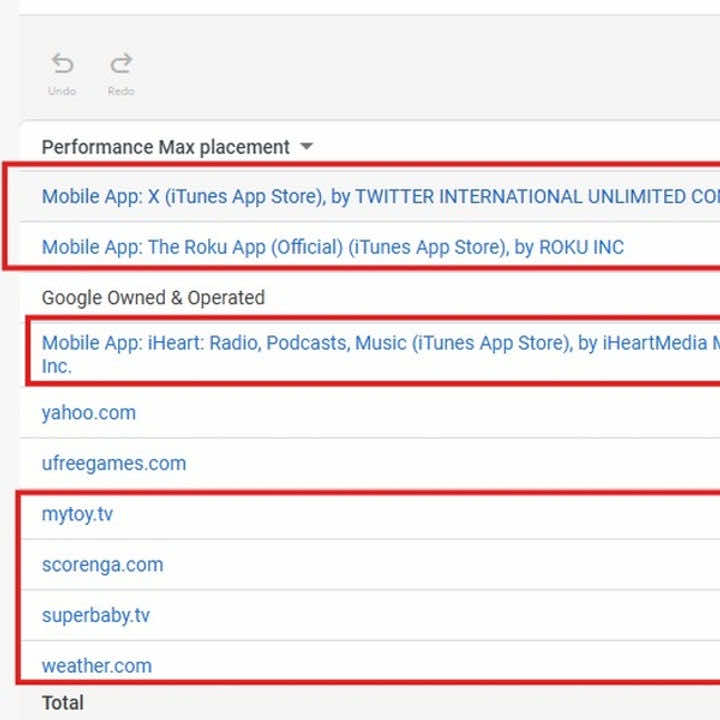Open the scorenga.com placement link
The height and width of the screenshot is (720, 720).
102,565
